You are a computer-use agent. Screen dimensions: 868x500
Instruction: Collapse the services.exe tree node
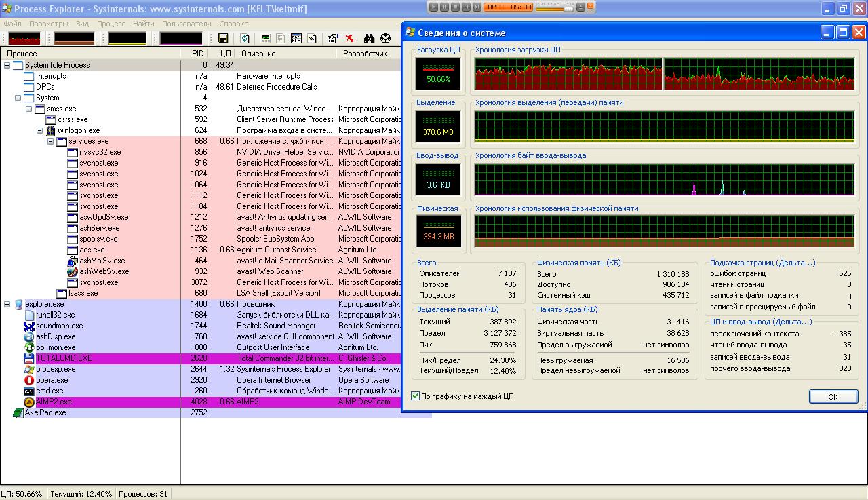click(x=51, y=141)
